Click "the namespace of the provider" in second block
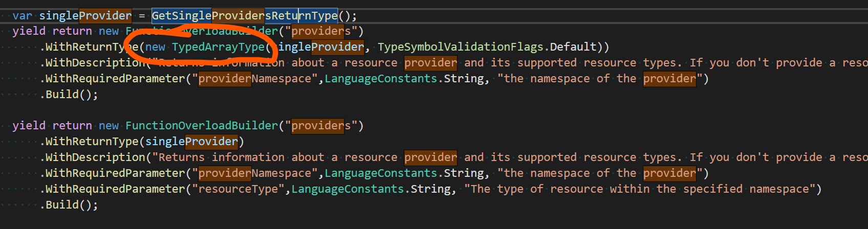 (x=600, y=173)
